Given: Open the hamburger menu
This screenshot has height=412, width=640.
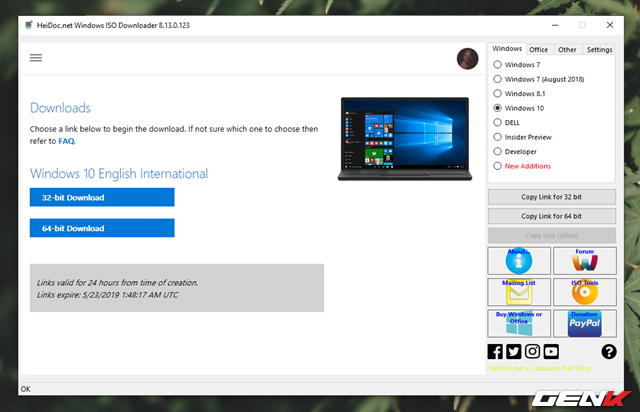Looking at the screenshot, I should click(x=36, y=58).
